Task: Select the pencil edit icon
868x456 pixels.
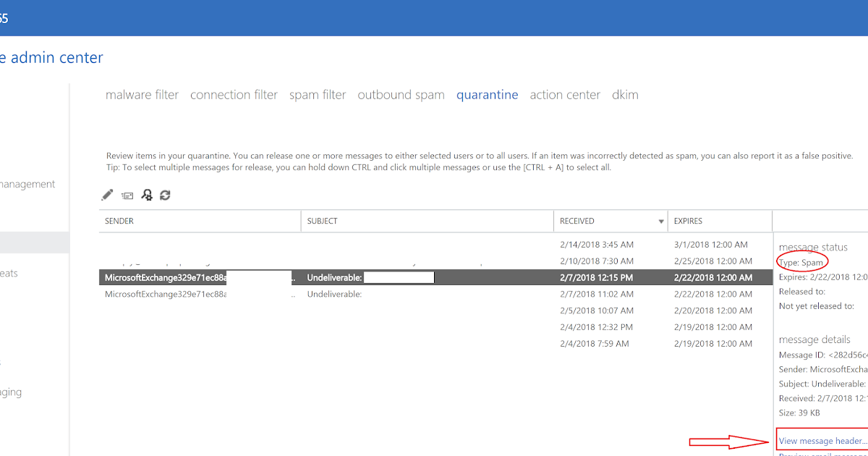Action: pyautogui.click(x=107, y=195)
